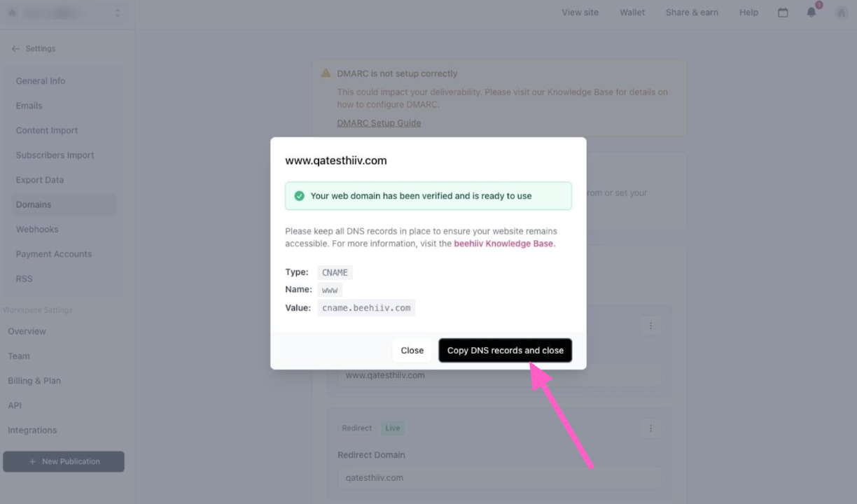
Task: Expand the publication switcher dropdown arrows
Action: coord(117,13)
